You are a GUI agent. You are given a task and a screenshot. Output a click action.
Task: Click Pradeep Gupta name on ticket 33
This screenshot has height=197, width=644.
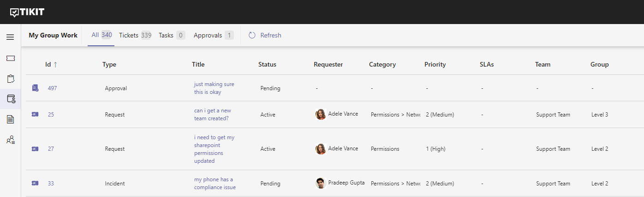tap(346, 183)
